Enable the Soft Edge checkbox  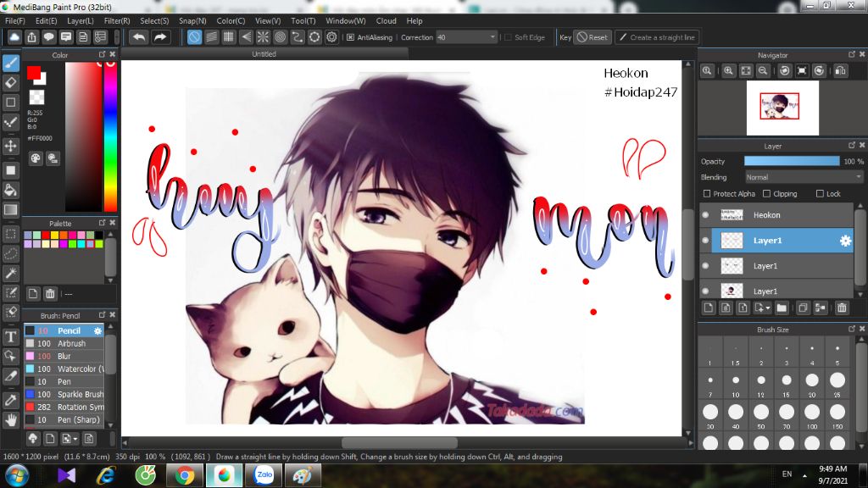(x=509, y=37)
